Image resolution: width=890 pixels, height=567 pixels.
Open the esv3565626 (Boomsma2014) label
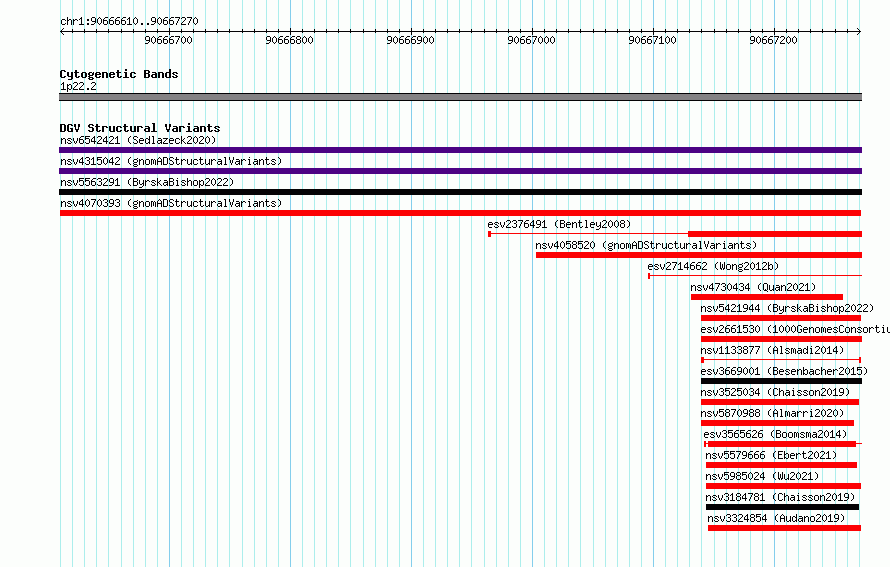point(775,434)
